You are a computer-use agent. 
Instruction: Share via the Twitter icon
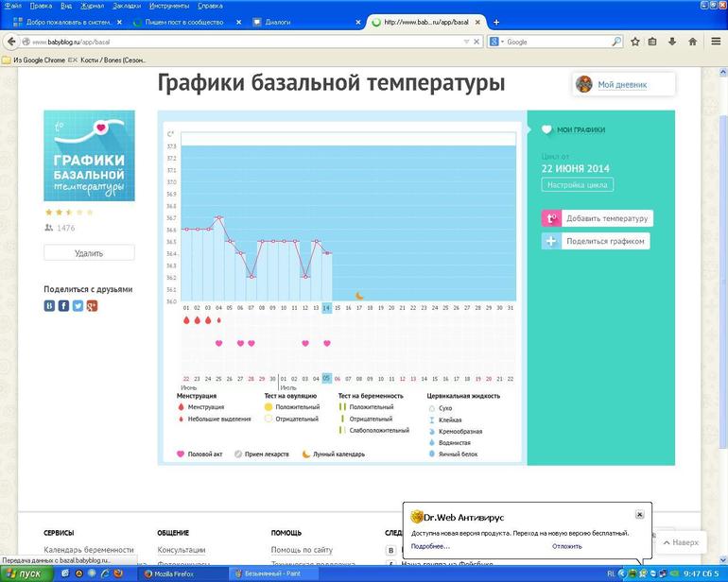[x=78, y=306]
